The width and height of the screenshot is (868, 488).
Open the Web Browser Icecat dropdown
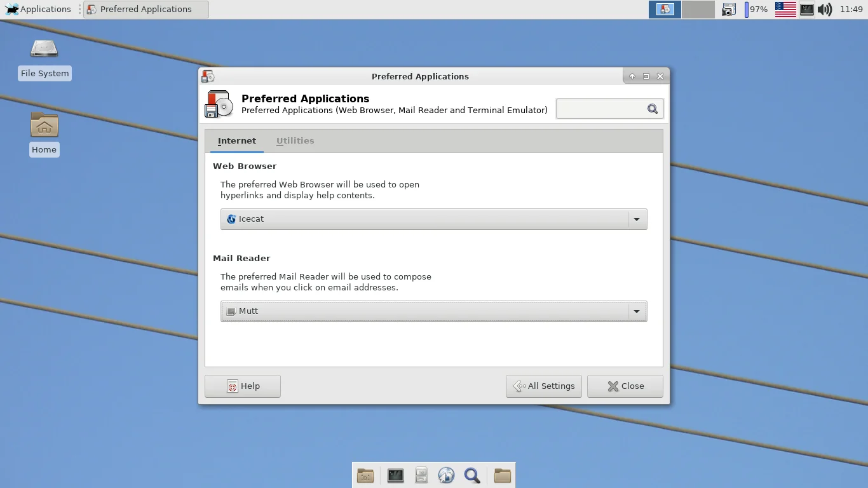point(434,219)
